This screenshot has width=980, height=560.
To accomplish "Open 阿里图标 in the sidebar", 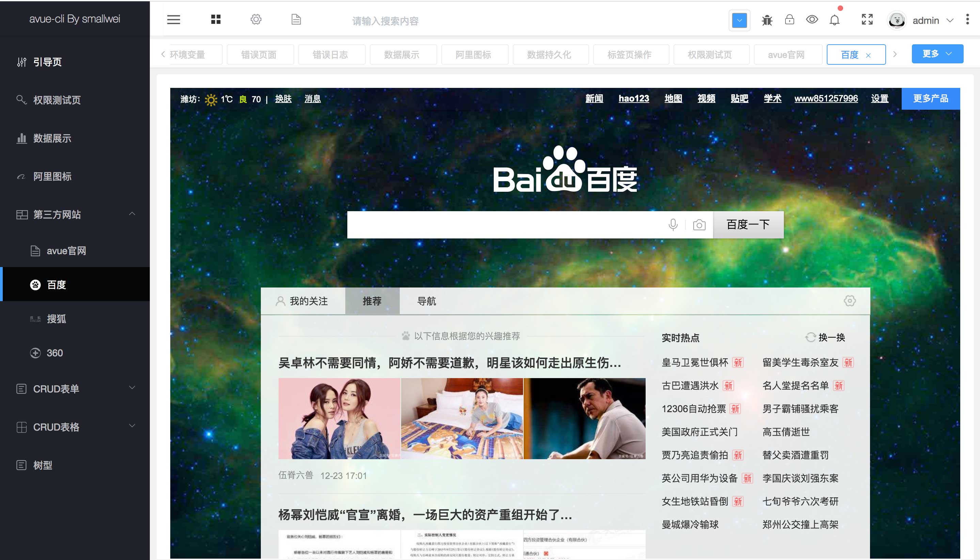I will [75, 176].
